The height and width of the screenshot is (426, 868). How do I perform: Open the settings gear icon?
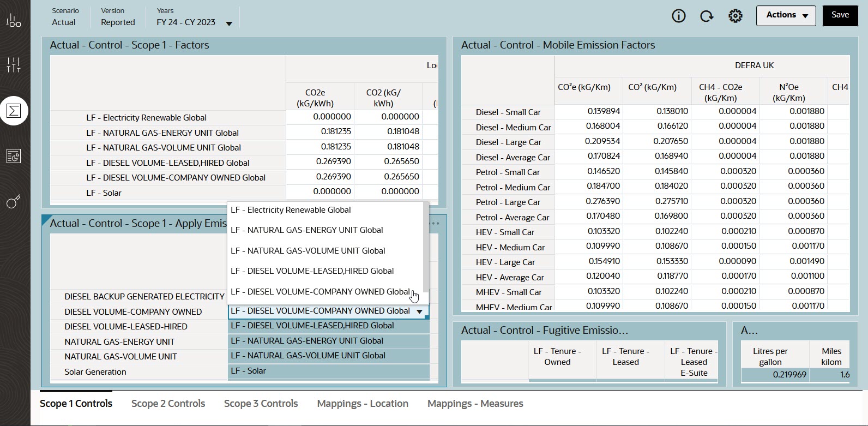(735, 16)
